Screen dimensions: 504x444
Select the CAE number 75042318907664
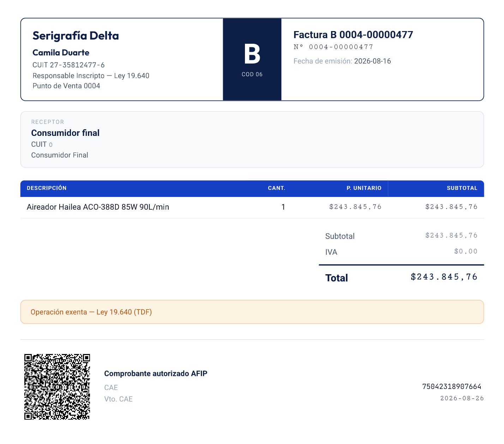(452, 386)
